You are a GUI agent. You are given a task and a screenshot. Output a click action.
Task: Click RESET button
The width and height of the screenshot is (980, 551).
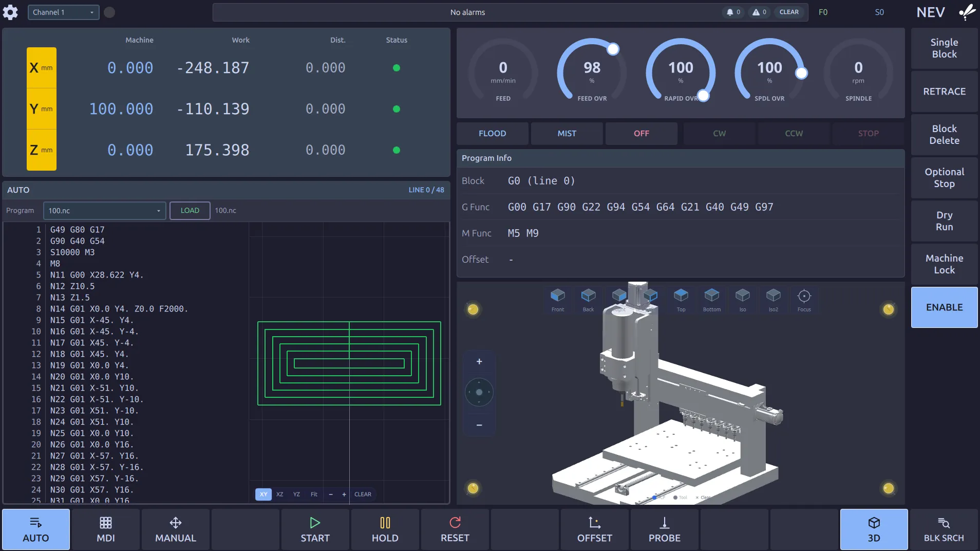coord(455,529)
